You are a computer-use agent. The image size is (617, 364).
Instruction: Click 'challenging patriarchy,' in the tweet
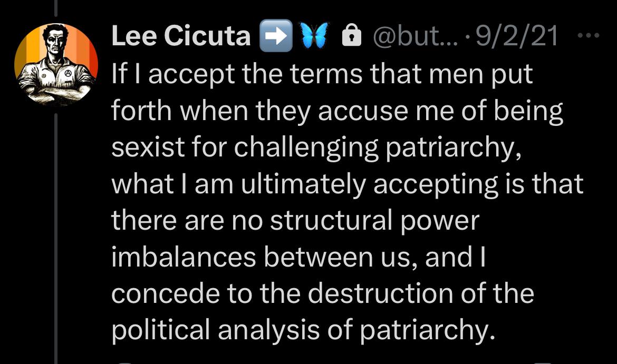[x=374, y=148]
